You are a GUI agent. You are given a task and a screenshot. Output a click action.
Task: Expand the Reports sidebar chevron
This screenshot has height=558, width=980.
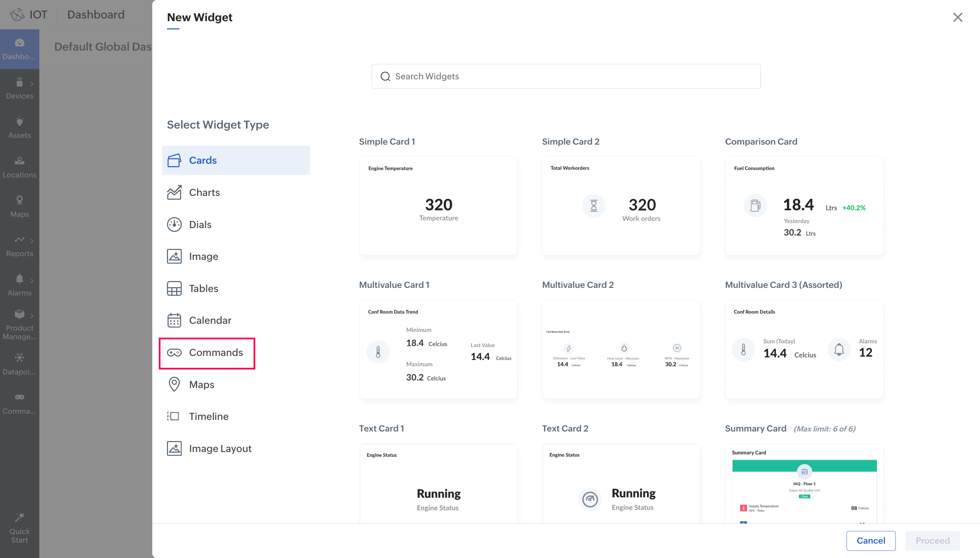coord(32,241)
